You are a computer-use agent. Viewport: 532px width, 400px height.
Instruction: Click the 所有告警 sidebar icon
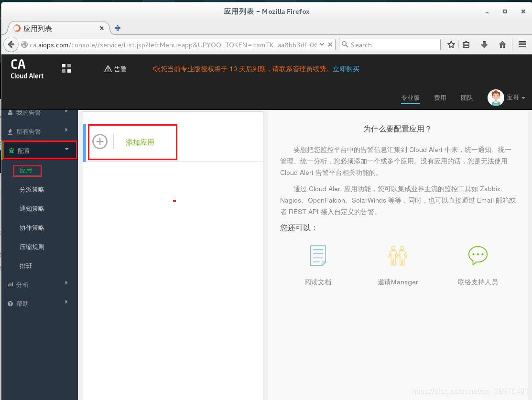coord(10,131)
